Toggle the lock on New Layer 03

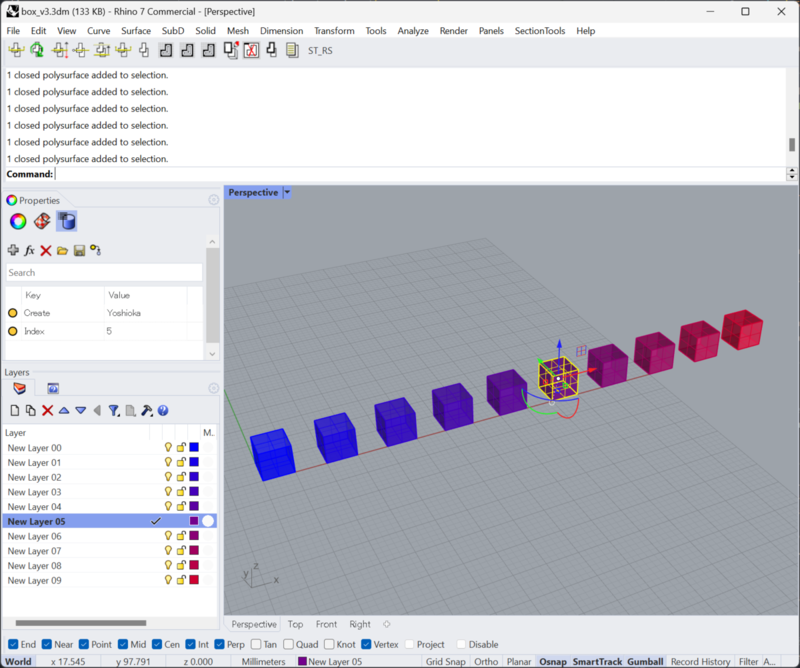(181, 492)
